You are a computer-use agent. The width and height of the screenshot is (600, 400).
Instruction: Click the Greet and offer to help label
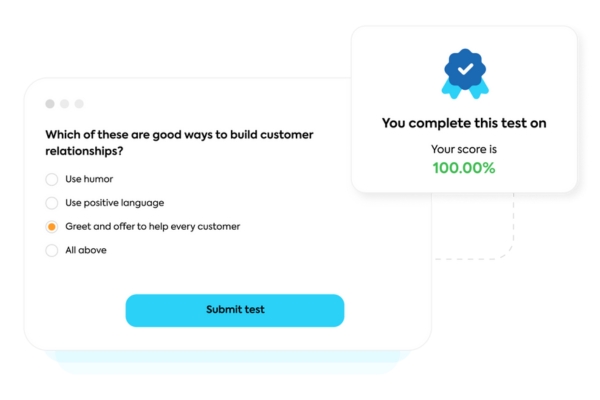153,227
